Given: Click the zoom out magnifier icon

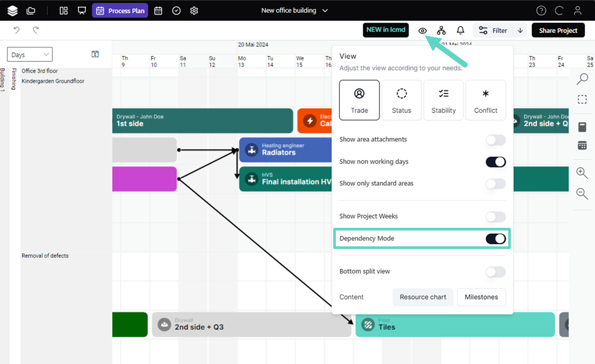Looking at the screenshot, I should [582, 194].
